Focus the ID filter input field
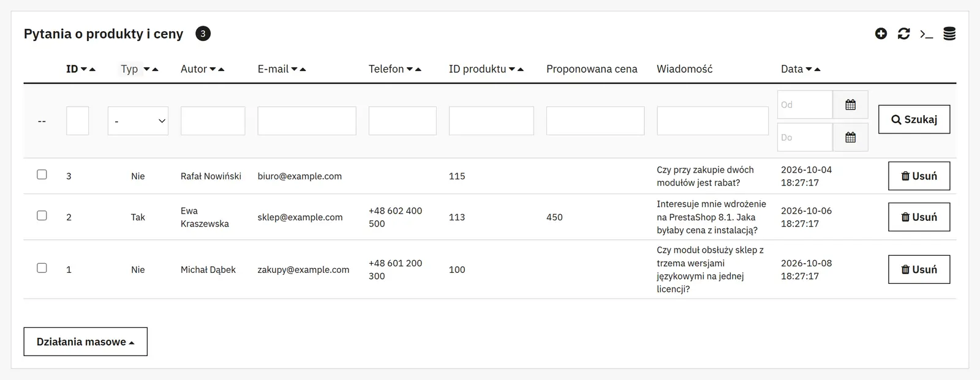The image size is (980, 380). pyautogui.click(x=78, y=121)
